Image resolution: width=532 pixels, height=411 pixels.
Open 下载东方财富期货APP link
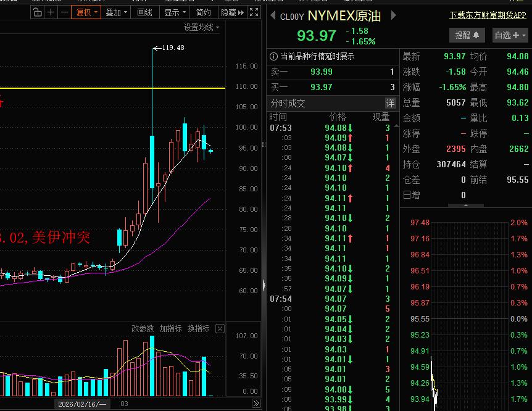pyautogui.click(x=488, y=15)
